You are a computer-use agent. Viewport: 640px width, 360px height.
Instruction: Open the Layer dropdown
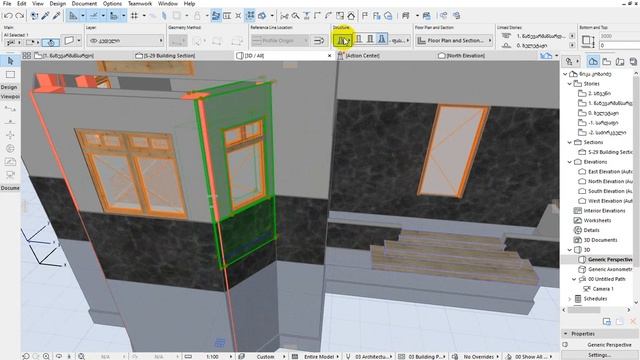pos(125,40)
